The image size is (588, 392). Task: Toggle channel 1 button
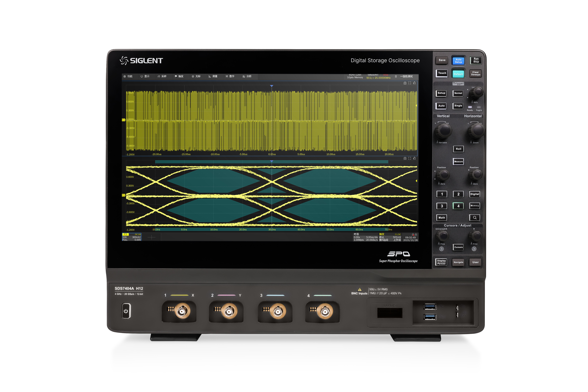click(x=442, y=194)
